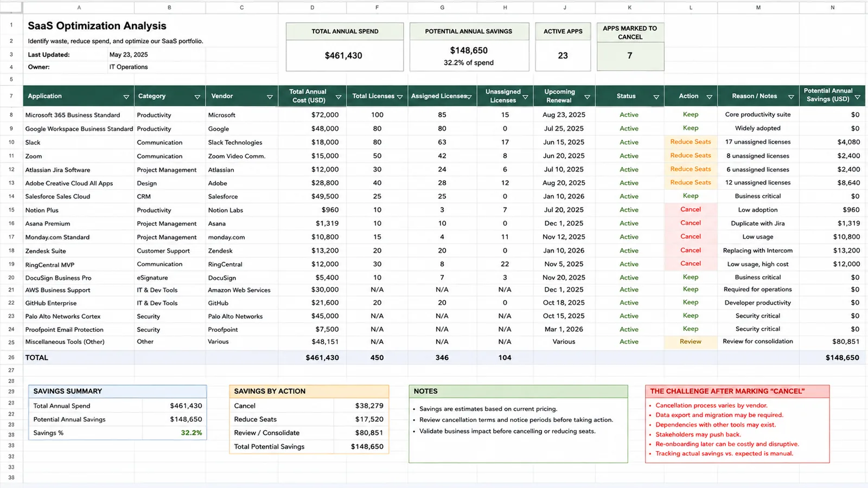Image resolution: width=868 pixels, height=488 pixels.
Task: Open the Action column filter dropdown
Action: (709, 97)
